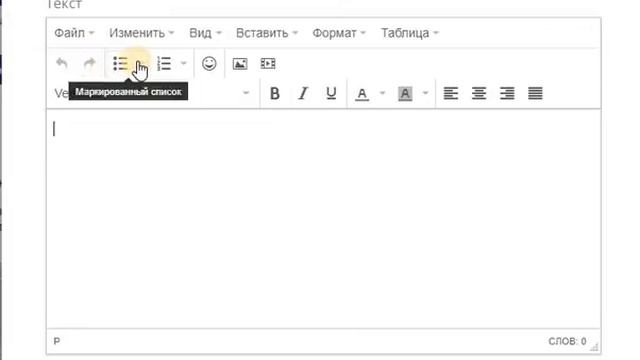640x360 pixels.
Task: Click inside the editor text area
Action: 323,218
